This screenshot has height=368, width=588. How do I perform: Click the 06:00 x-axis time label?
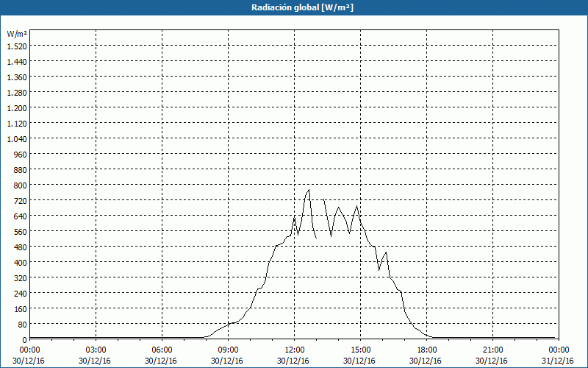point(162,350)
